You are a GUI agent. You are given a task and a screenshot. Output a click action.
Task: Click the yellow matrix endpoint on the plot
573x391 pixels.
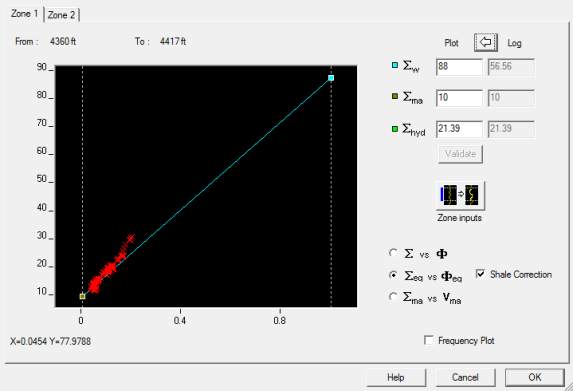83,296
